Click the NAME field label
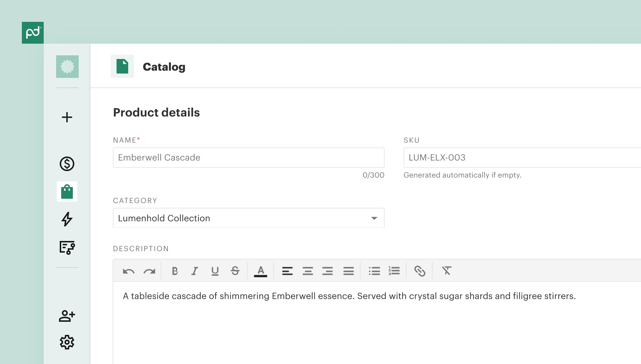The image size is (641, 364). 126,140
